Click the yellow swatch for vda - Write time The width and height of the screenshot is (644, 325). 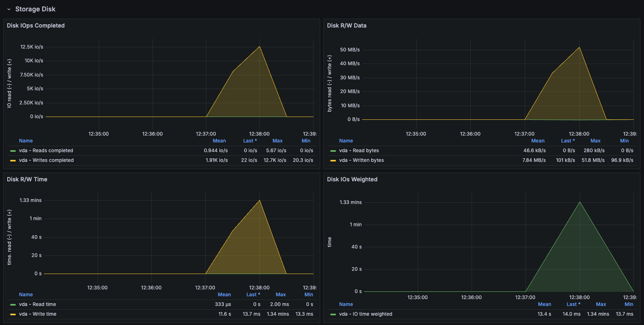click(x=13, y=314)
